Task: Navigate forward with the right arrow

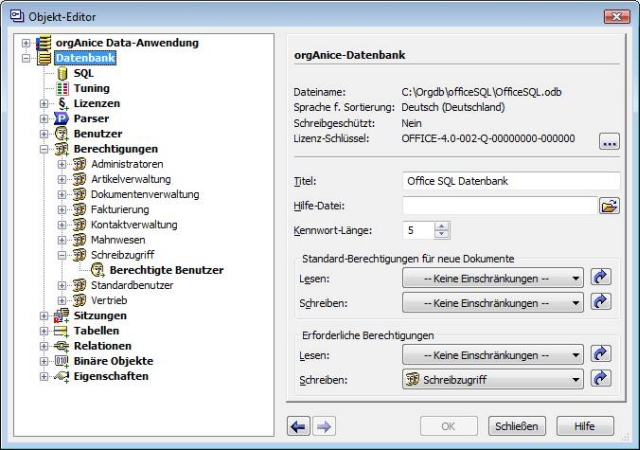Action: (x=324, y=427)
